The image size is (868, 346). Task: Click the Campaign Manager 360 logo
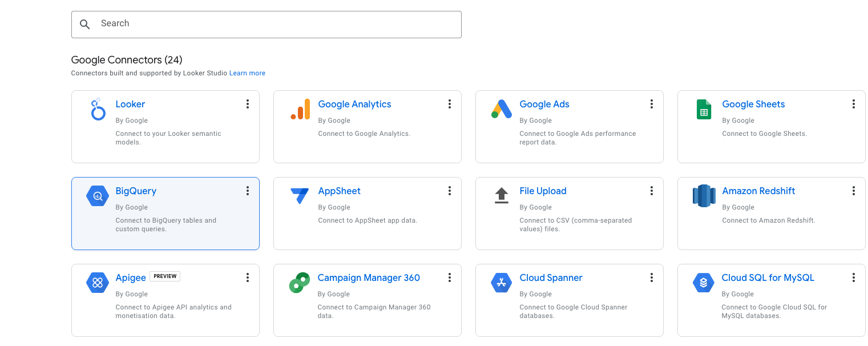(300, 283)
